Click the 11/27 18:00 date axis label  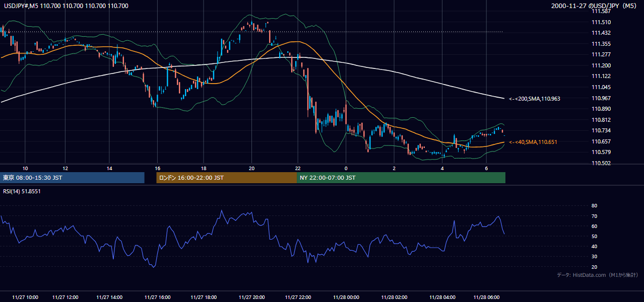click(204, 297)
